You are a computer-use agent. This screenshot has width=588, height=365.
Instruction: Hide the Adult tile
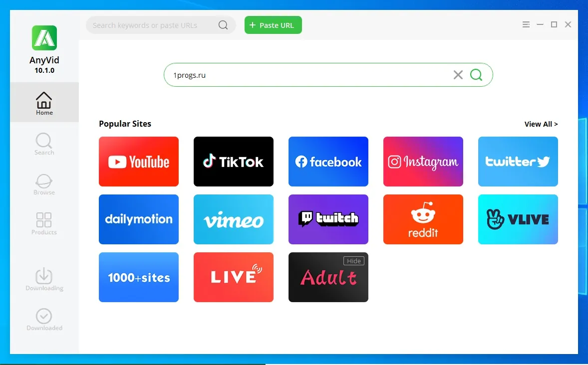[353, 261]
